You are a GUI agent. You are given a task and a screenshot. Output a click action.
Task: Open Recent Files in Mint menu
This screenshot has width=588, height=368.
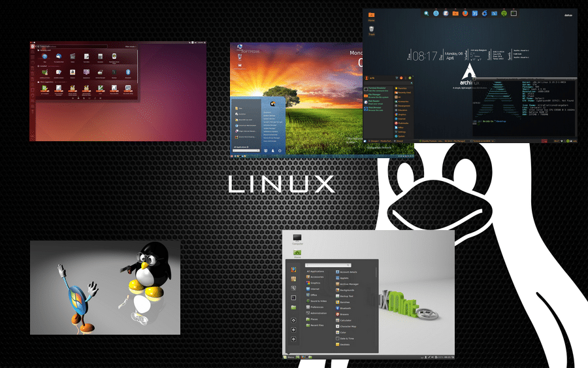(315, 326)
